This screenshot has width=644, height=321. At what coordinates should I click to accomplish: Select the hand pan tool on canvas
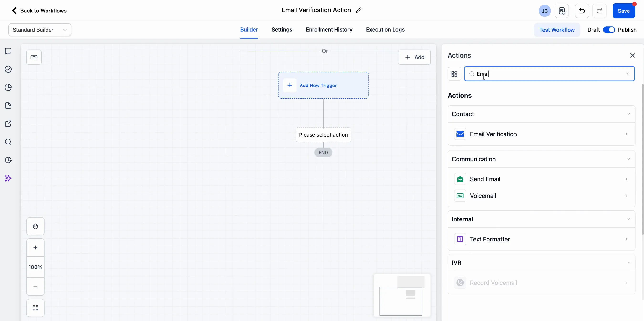coord(35,226)
